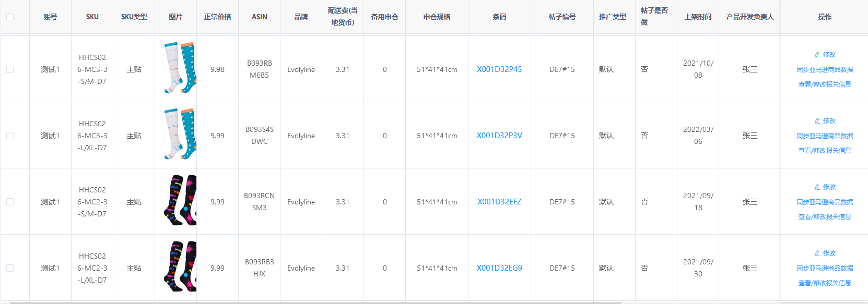
Task: Click edit pencil icon for HHCS026-MC2-3-S/M-D7
Action: (x=817, y=187)
